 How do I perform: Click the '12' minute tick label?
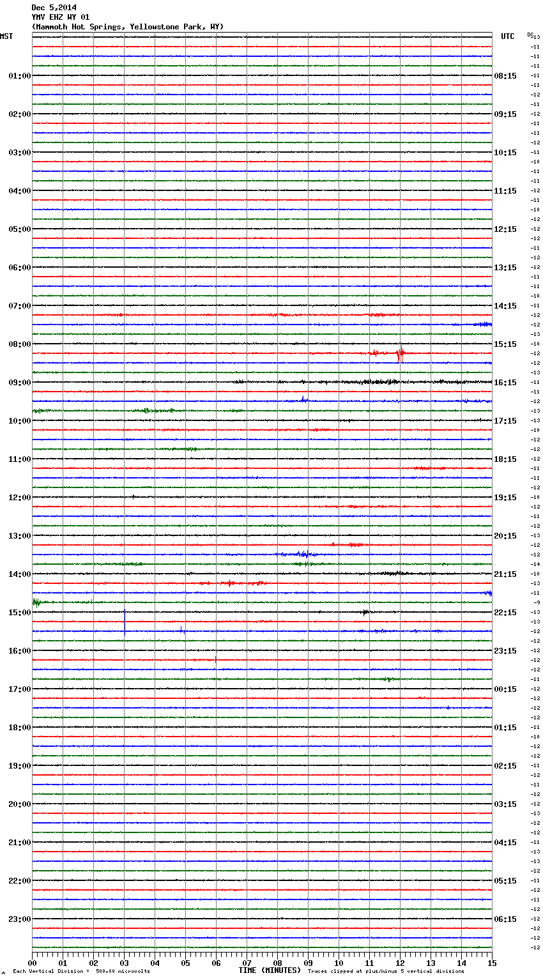401,963
